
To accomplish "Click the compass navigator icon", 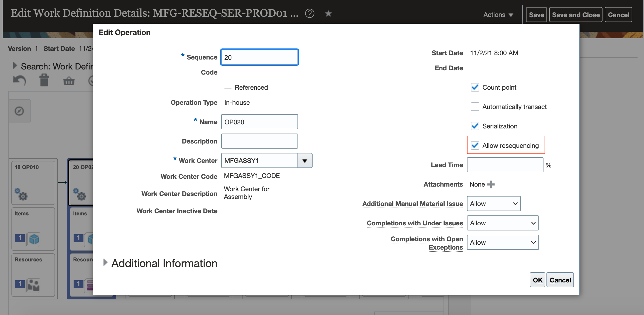I will click(x=19, y=111).
